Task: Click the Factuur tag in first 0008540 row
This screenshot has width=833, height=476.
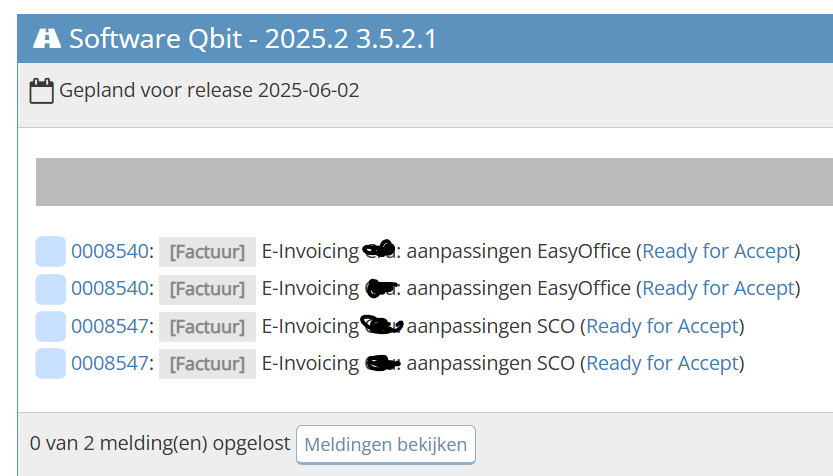Action: click(x=207, y=252)
